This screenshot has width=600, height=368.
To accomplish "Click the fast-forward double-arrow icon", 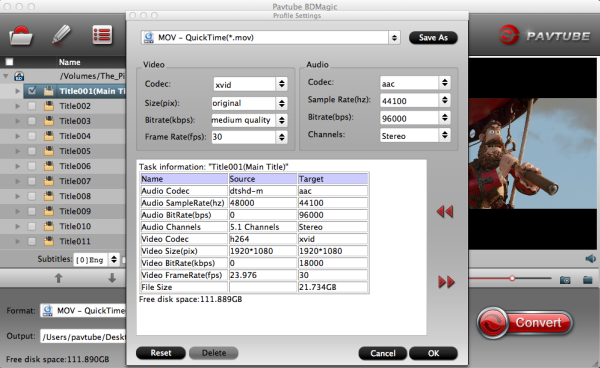I will coord(446,282).
